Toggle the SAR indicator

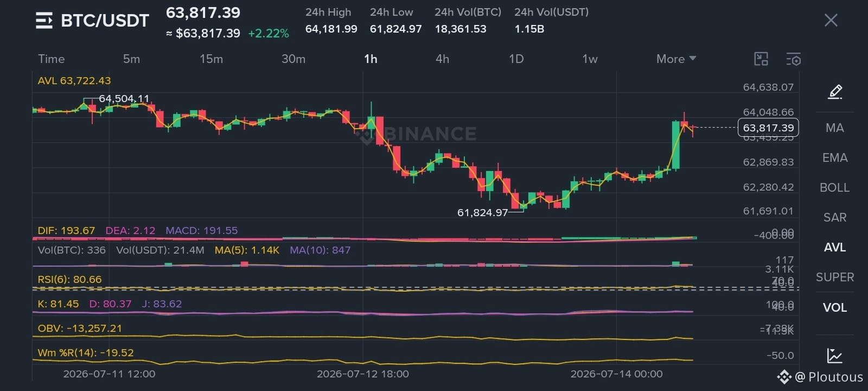pyautogui.click(x=834, y=218)
